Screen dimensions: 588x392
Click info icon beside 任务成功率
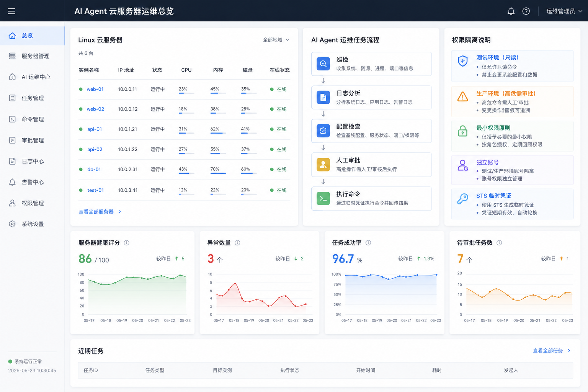tap(368, 243)
